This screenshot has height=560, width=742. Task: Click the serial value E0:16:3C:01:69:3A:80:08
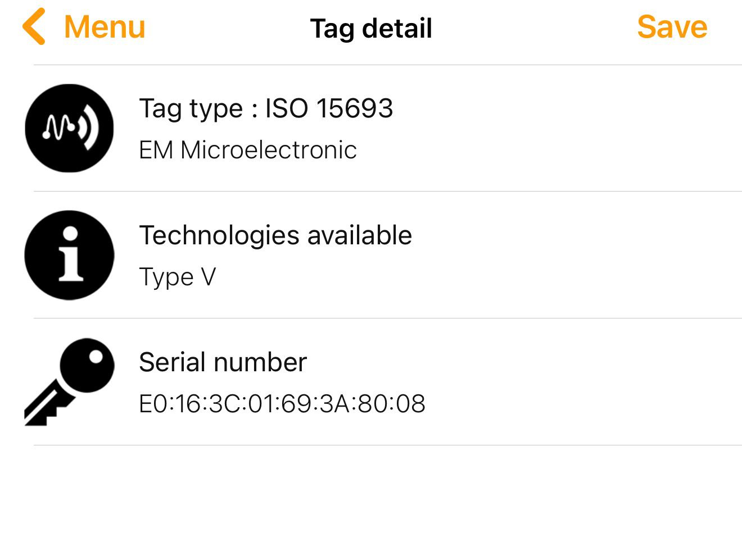(x=282, y=403)
